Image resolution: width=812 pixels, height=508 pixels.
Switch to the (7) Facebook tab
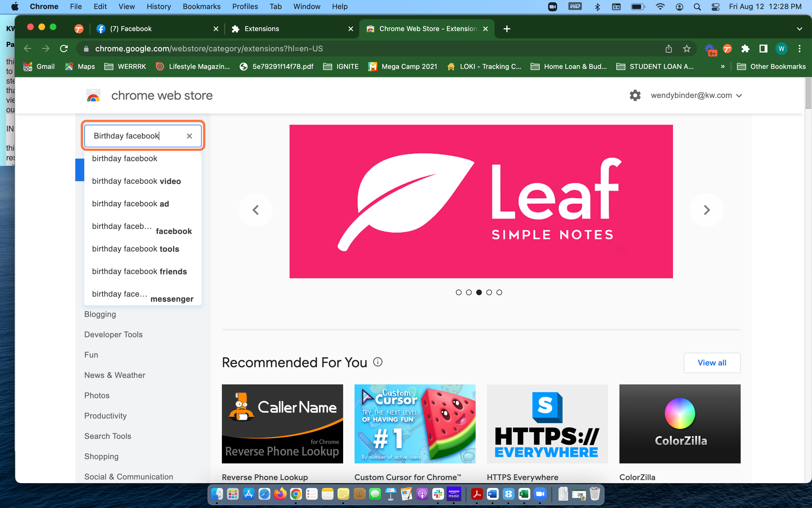coord(157,29)
